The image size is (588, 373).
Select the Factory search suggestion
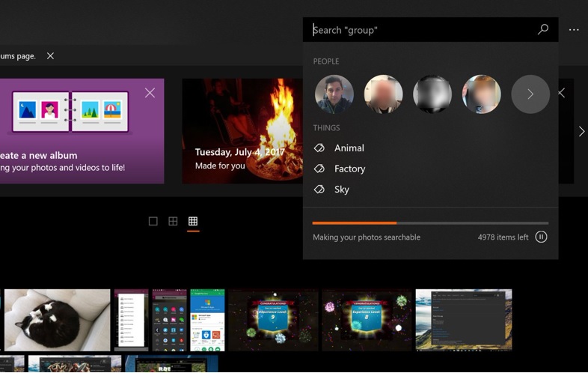pyautogui.click(x=349, y=169)
